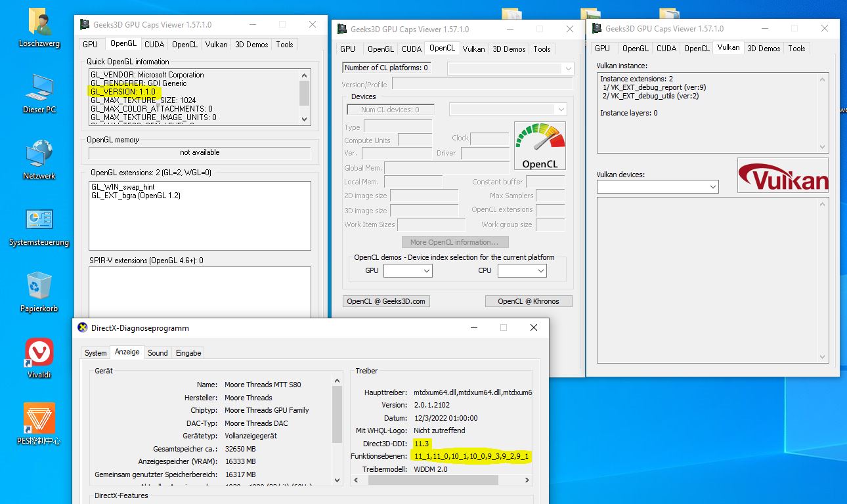Switch to GPU tab in the OpenGL window

tap(90, 45)
